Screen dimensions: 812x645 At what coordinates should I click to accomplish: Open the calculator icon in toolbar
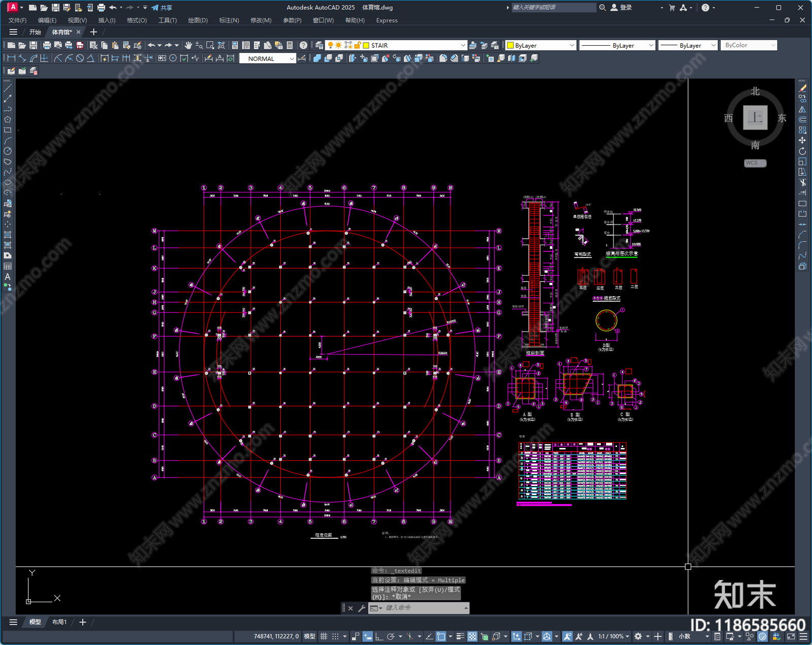coord(290,45)
